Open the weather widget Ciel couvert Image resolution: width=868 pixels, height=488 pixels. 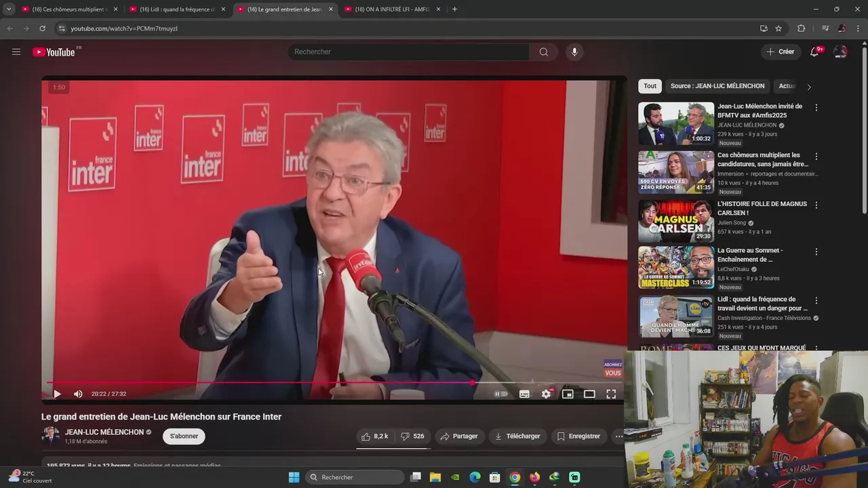31,477
